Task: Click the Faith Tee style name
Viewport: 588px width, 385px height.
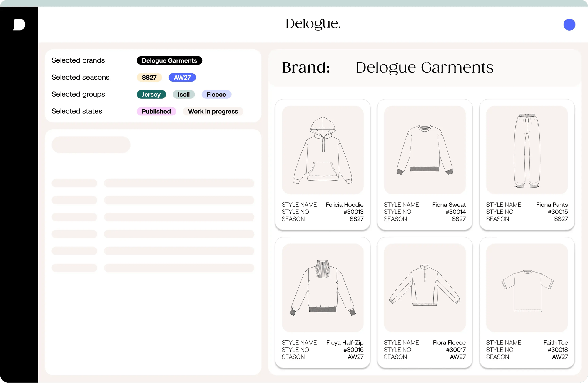Action: [x=555, y=343]
